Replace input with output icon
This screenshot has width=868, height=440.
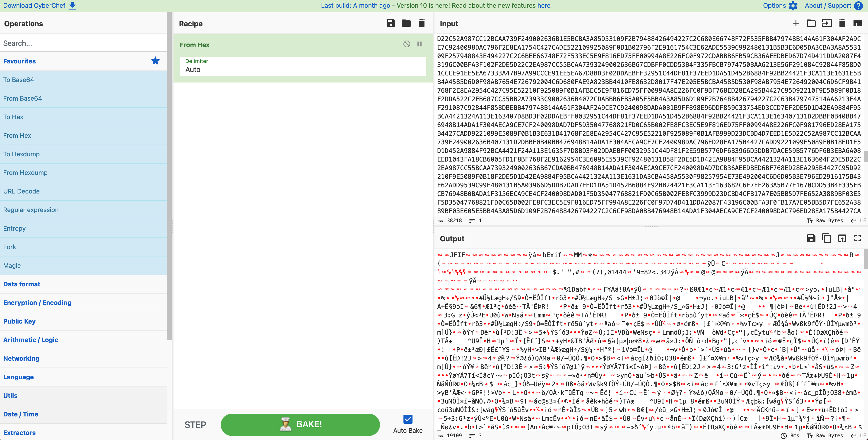(x=842, y=238)
